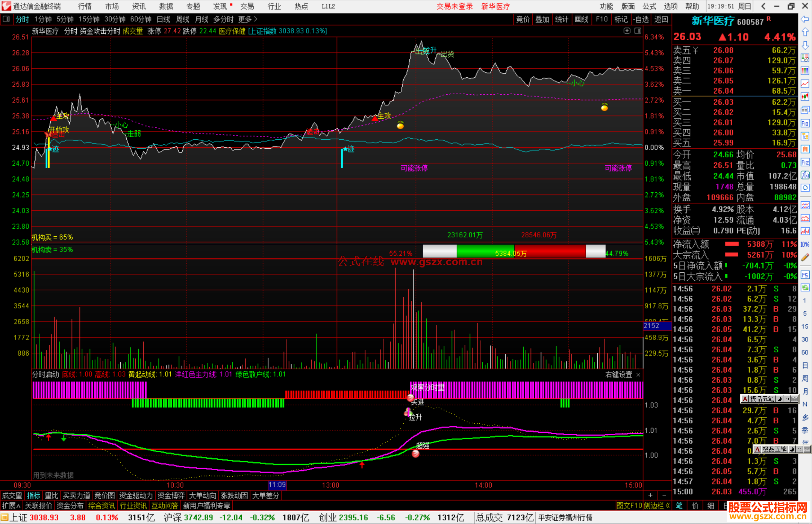
Task: Click the square panel icon left of 分时
Action: tap(6, 19)
